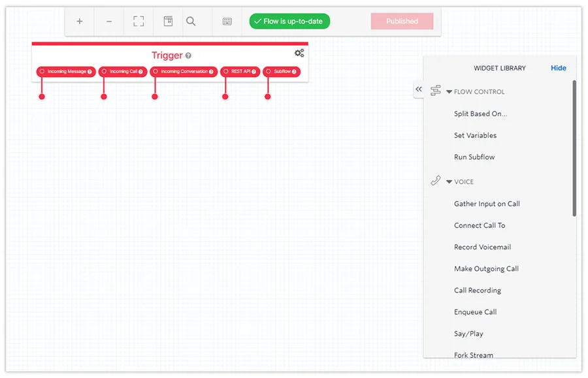The image size is (588, 378).
Task: Open the search magnifier in toolbar
Action: (191, 21)
